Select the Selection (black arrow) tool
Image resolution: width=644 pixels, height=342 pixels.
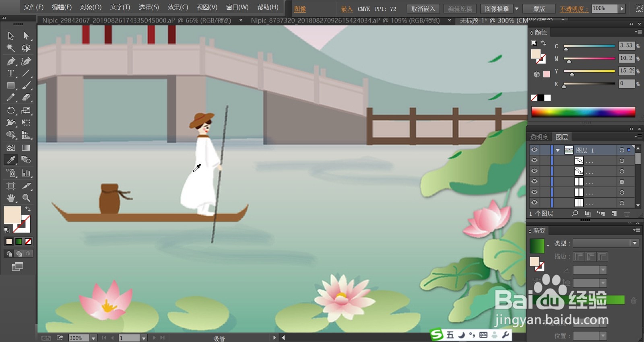click(x=11, y=36)
